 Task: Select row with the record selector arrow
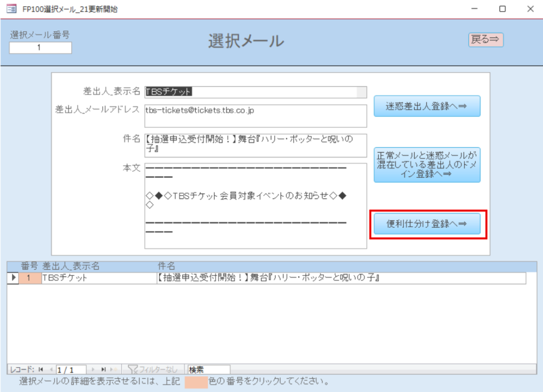13,278
